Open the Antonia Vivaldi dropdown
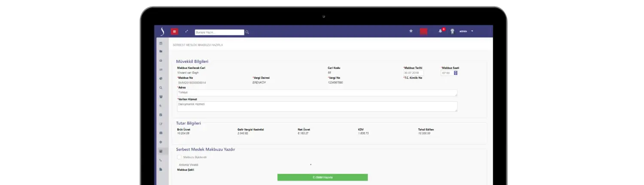Viewport: 644px width, 185px height. coord(245,164)
